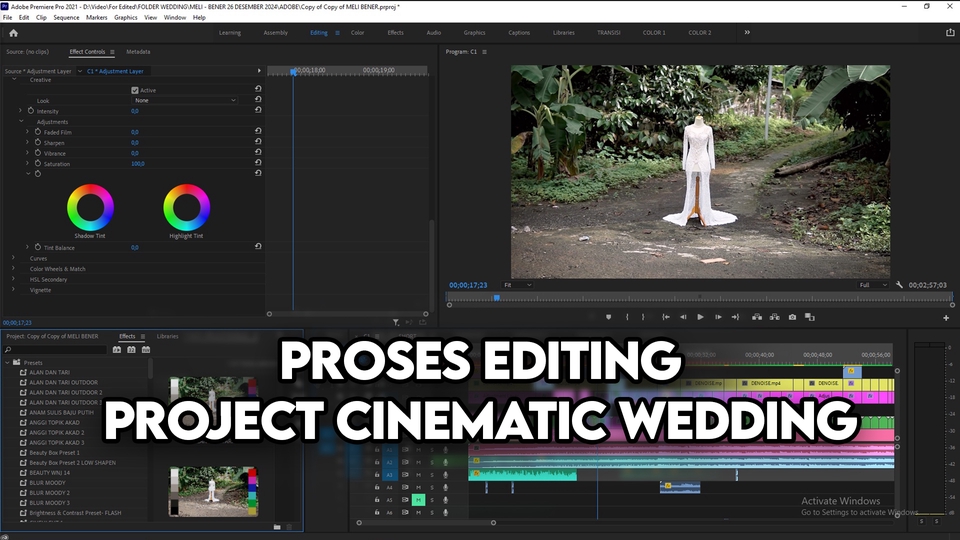Click the Home icon in workspace bar

pos(13,33)
